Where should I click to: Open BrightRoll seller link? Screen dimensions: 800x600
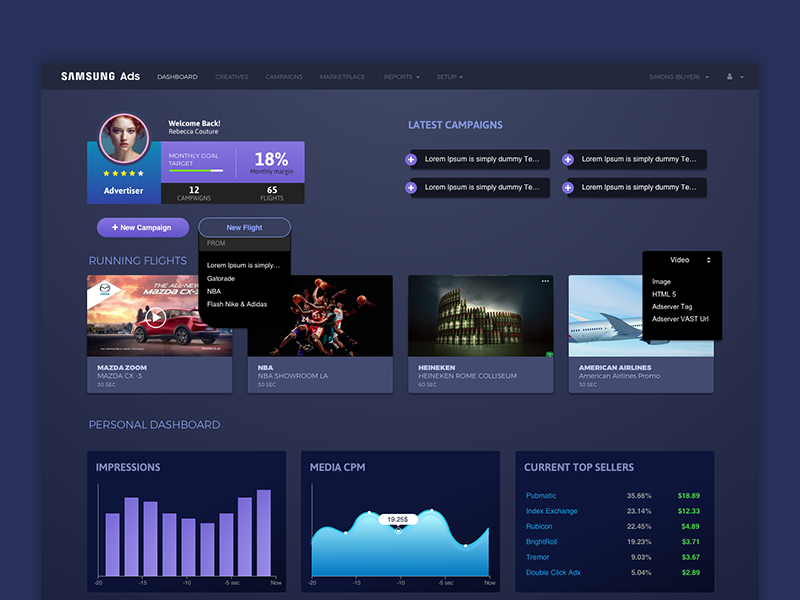541,542
